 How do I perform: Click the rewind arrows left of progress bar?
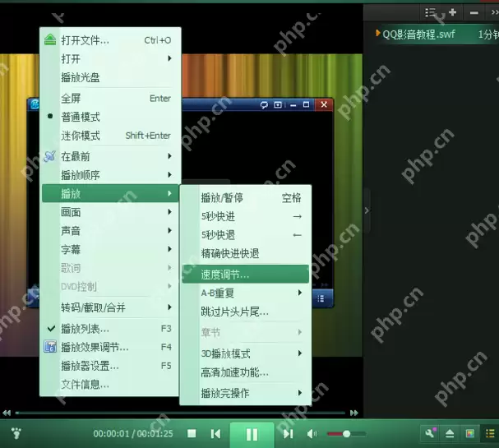(7, 413)
